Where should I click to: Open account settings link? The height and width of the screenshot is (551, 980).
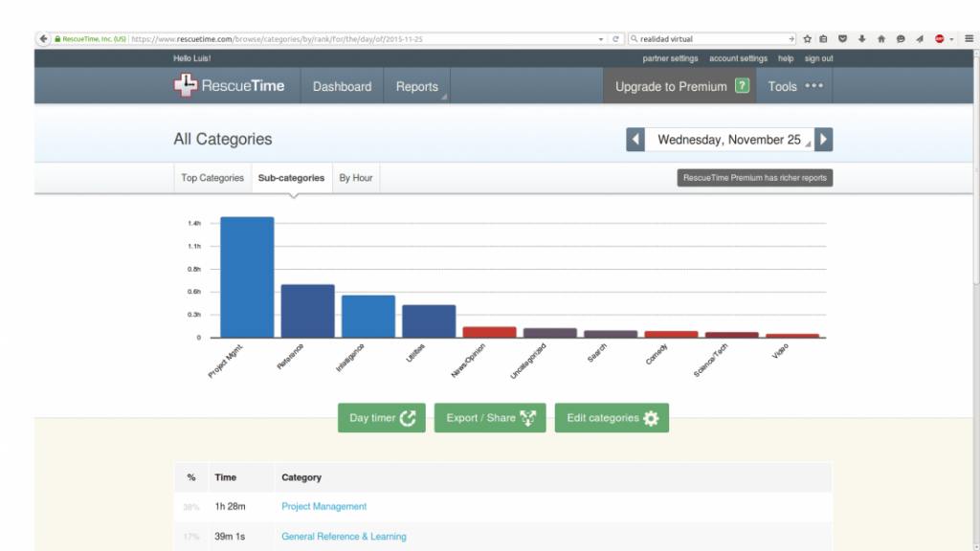[x=738, y=58]
